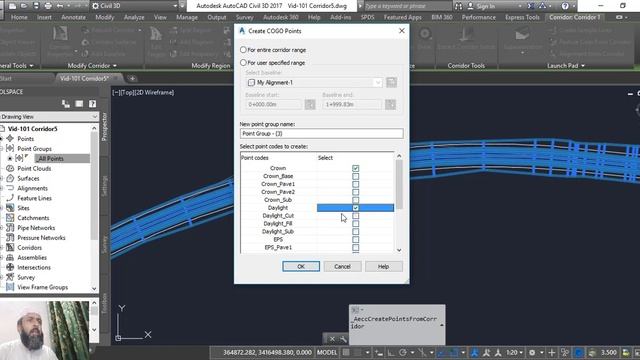Click the Surfaces icon in Prospector tree

tap(10, 178)
